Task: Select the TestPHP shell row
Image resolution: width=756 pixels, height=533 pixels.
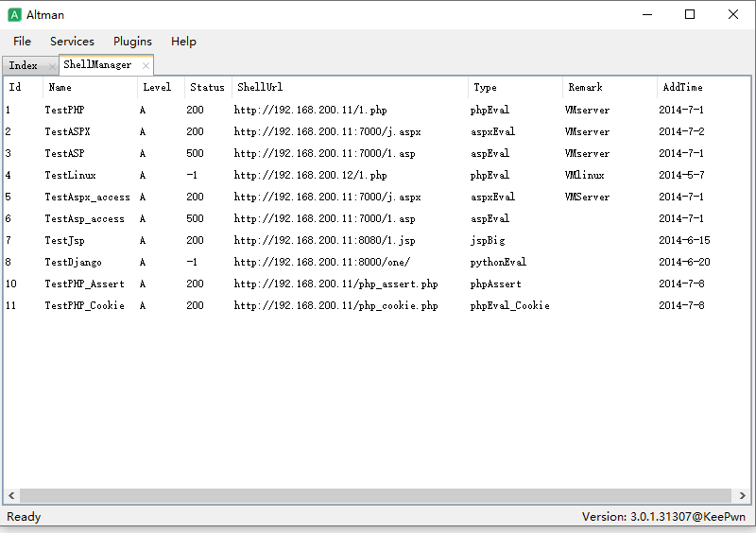Action: click(x=64, y=110)
